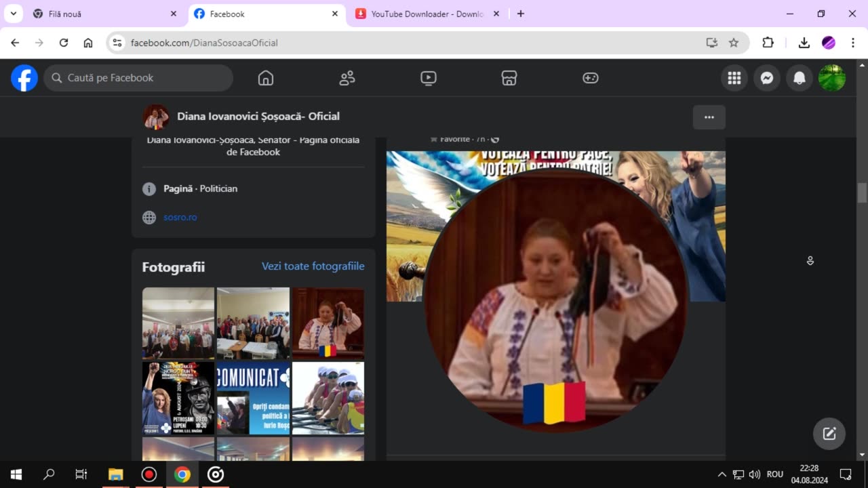
Task: Open the red record app on taskbar
Action: 149,474
